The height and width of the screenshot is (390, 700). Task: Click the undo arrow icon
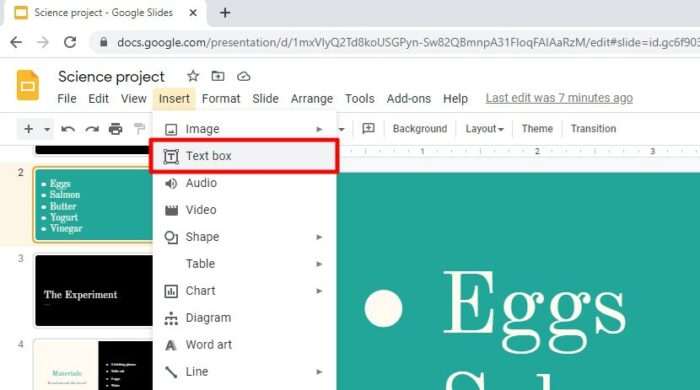tap(68, 129)
